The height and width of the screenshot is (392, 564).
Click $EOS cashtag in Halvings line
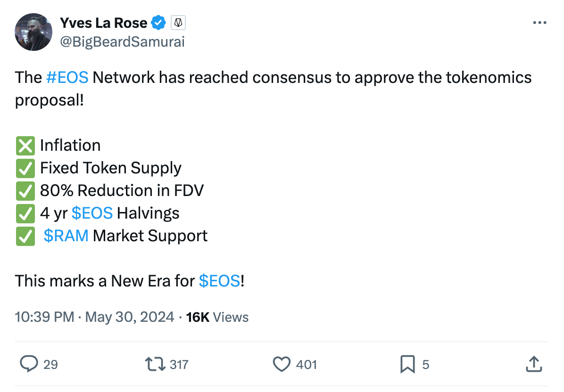coord(92,213)
